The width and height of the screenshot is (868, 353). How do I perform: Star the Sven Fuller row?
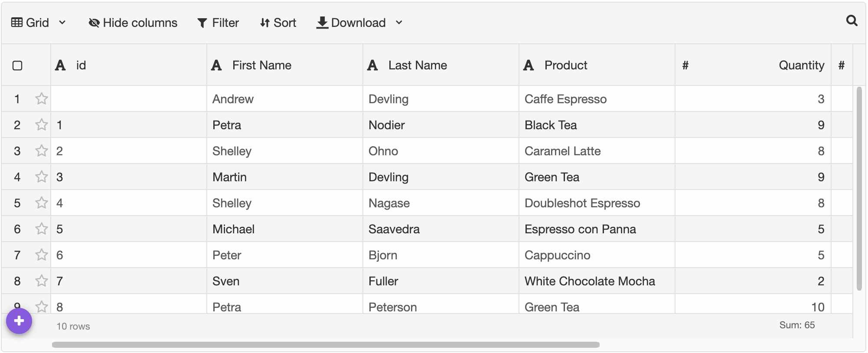tap(42, 281)
